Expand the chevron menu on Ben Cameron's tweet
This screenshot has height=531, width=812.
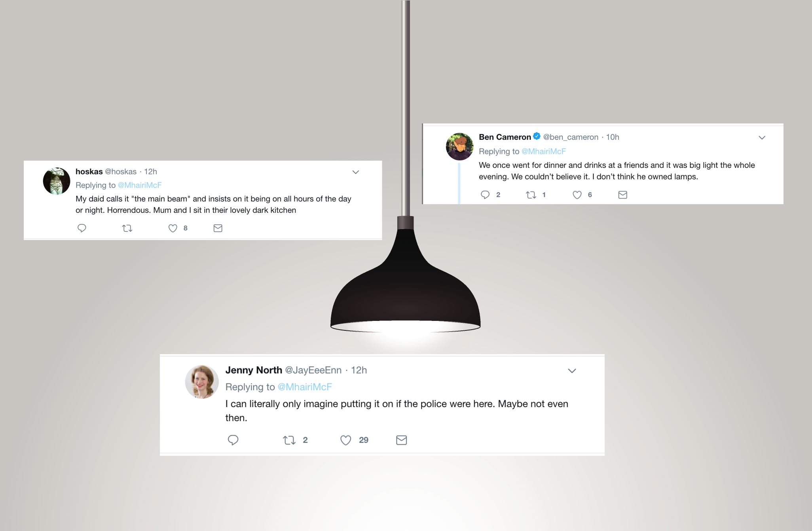click(x=762, y=138)
